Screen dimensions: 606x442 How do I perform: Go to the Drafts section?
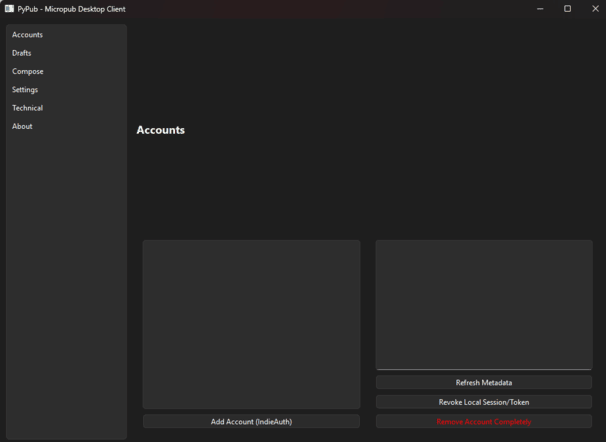[x=22, y=53]
